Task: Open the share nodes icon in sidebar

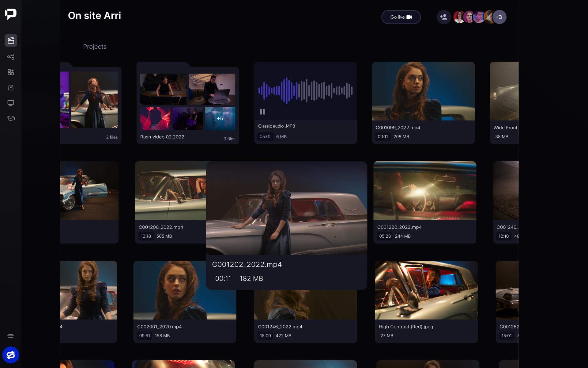Action: click(x=11, y=57)
